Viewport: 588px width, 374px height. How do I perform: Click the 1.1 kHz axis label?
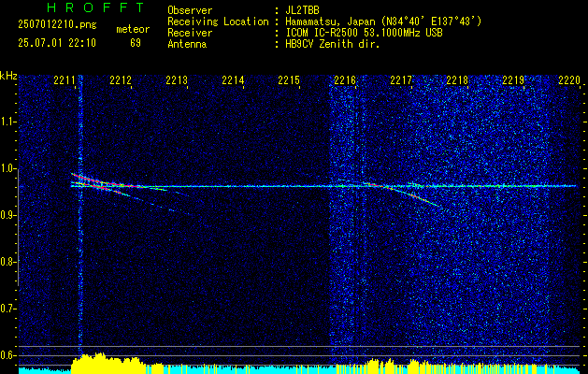(7, 122)
